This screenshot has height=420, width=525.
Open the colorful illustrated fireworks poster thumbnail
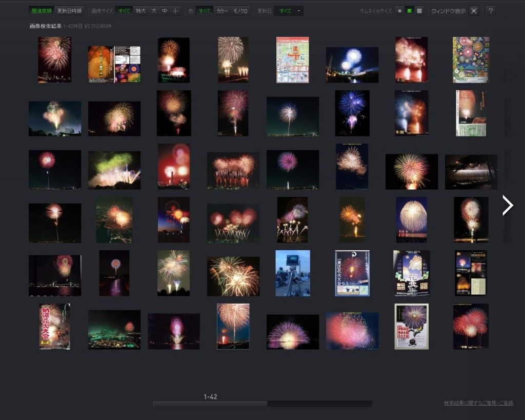coord(471,60)
